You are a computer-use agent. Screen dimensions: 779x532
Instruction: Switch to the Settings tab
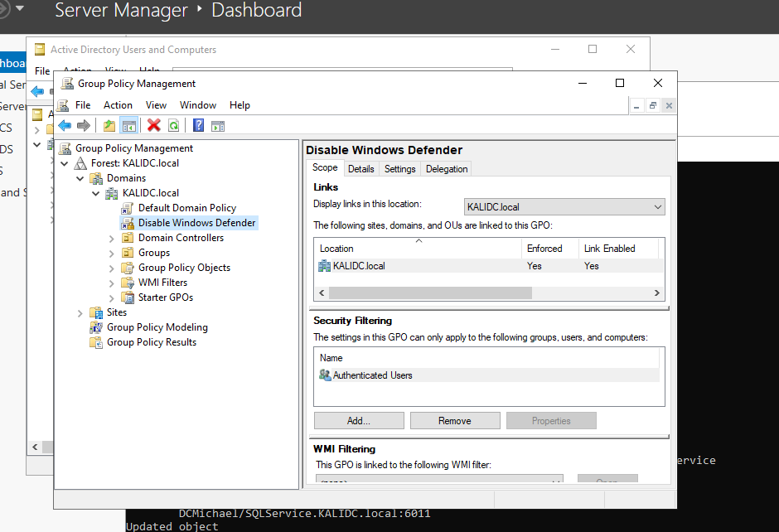click(400, 169)
